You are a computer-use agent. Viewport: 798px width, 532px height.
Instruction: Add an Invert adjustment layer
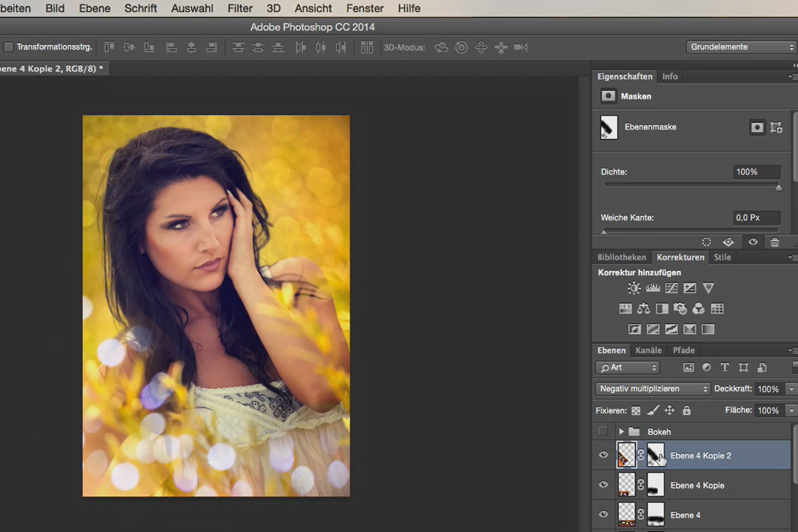coord(634,329)
